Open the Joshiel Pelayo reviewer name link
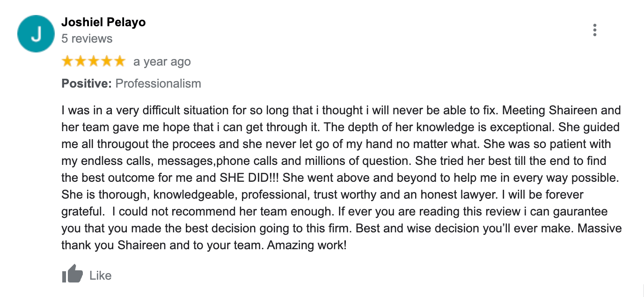 point(103,22)
